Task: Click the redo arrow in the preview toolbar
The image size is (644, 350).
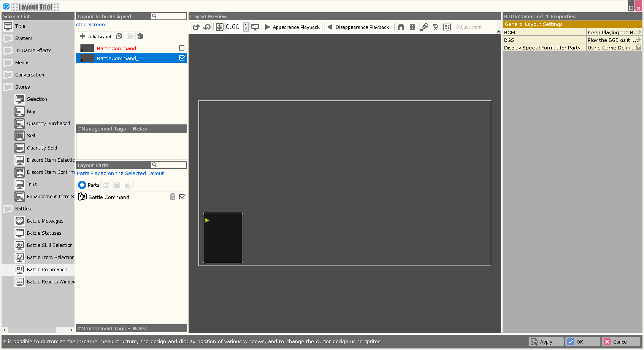Action: coord(196,27)
